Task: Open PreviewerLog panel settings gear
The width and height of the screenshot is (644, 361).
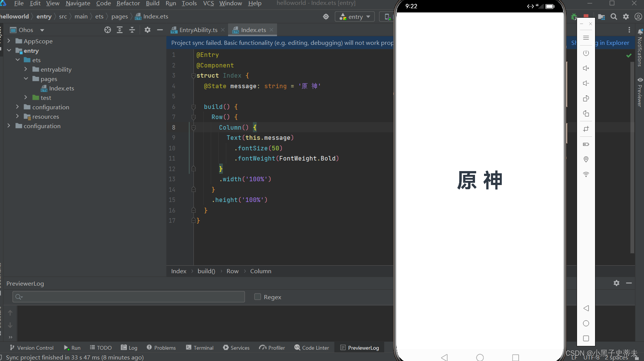Action: (x=617, y=283)
